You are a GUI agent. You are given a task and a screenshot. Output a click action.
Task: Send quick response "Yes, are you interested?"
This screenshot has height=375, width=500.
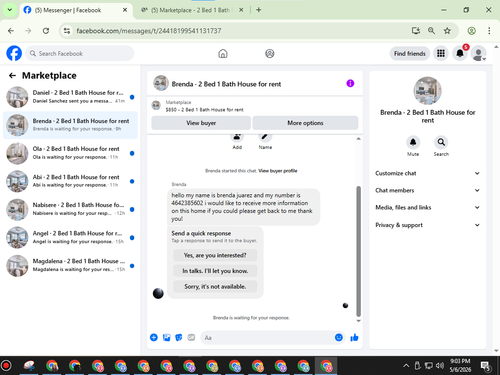point(215,255)
